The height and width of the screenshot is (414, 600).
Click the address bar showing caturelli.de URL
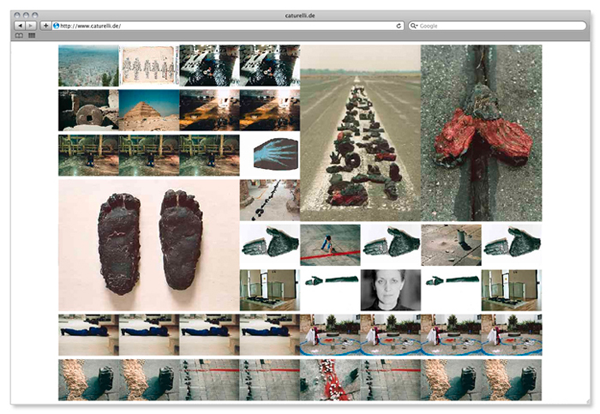[220, 25]
